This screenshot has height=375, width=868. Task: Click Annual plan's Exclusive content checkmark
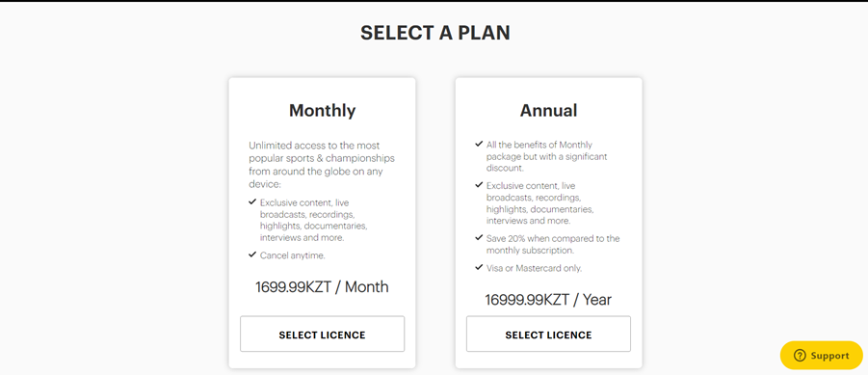click(x=479, y=184)
